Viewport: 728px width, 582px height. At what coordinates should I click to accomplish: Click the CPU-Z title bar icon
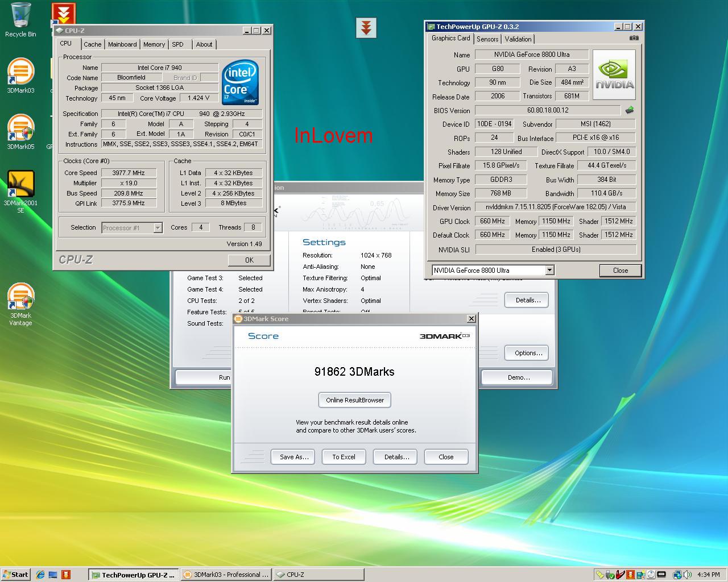point(60,31)
